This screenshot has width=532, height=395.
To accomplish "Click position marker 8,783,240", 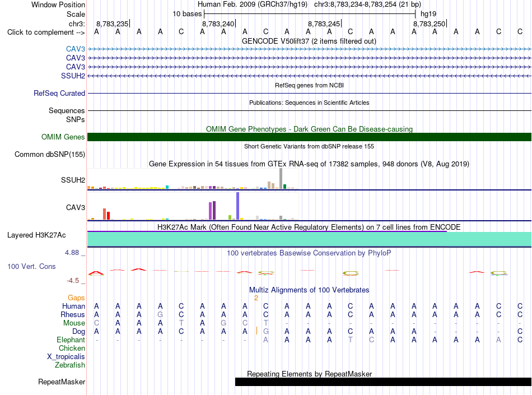I will click(x=218, y=24).
